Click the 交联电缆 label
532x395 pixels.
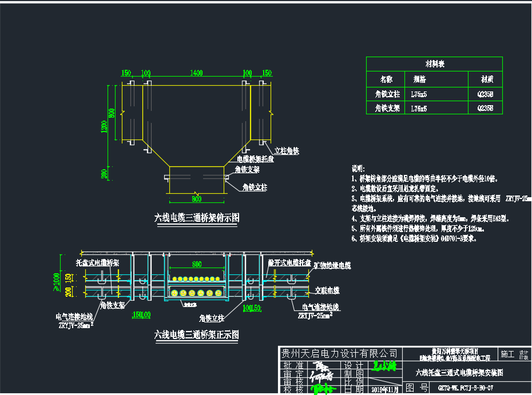(x=327, y=290)
